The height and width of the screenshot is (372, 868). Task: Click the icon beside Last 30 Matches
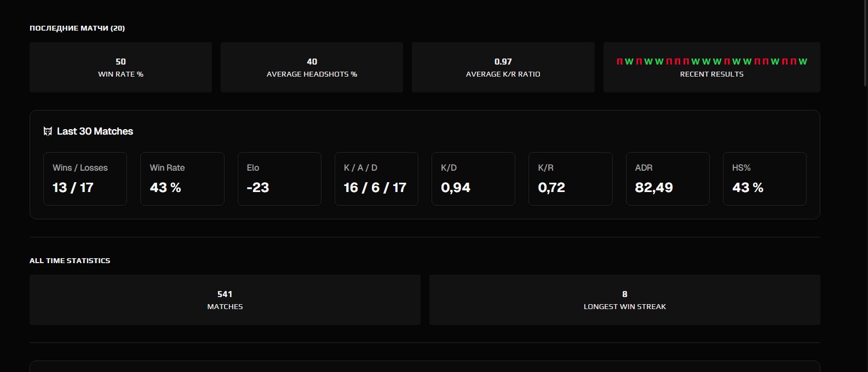point(48,131)
